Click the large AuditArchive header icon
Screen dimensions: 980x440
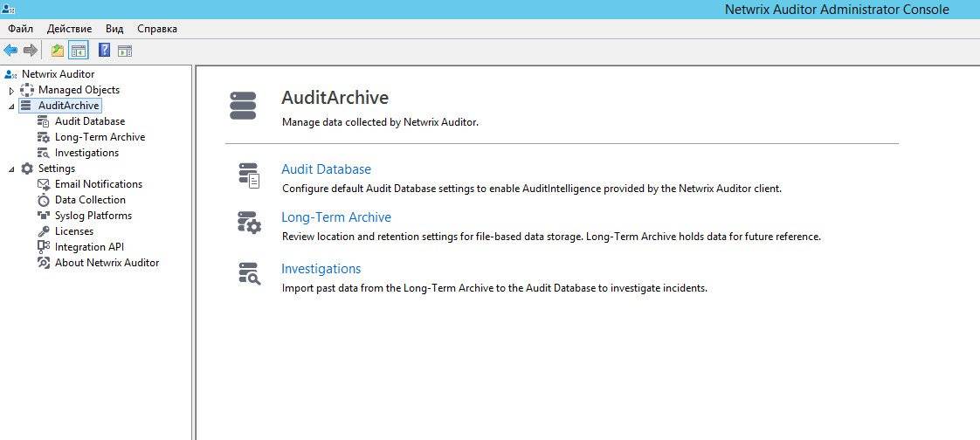(x=243, y=106)
